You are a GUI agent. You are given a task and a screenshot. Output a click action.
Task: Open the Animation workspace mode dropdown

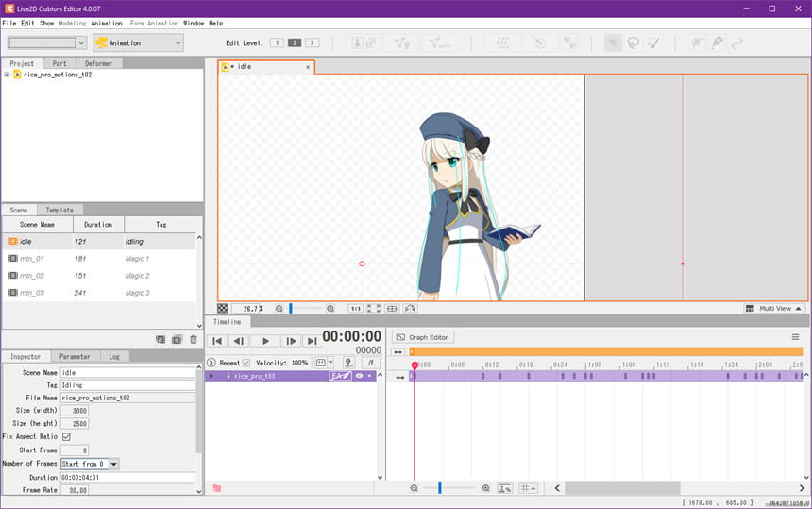138,43
